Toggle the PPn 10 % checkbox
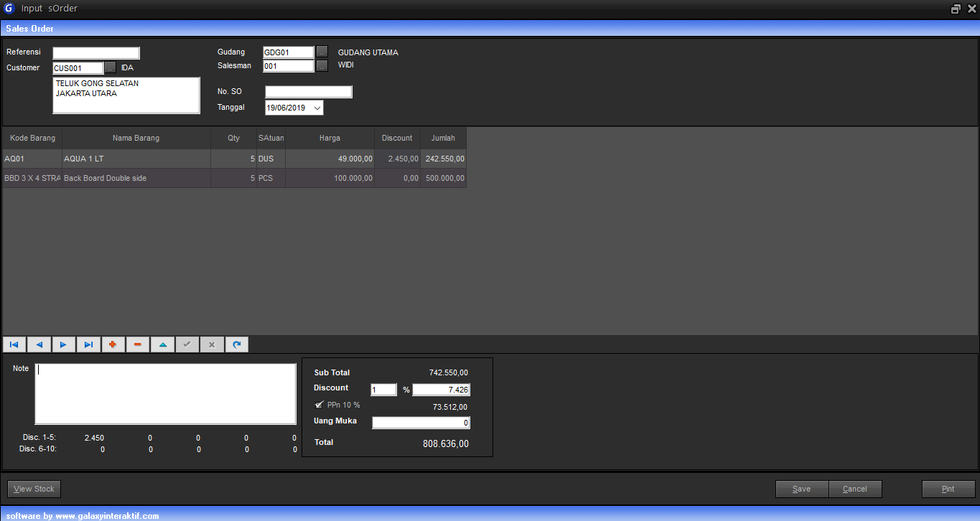Screen dimensions: 980x521 (319, 405)
